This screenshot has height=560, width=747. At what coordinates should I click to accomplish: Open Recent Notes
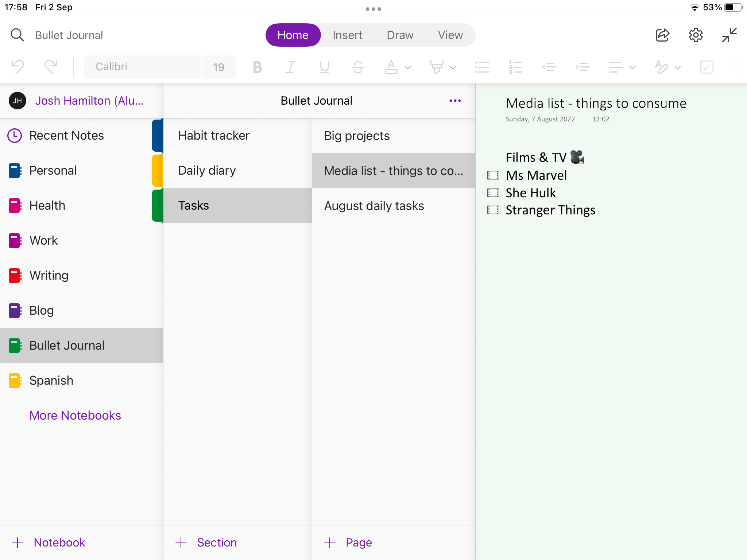coord(76,136)
